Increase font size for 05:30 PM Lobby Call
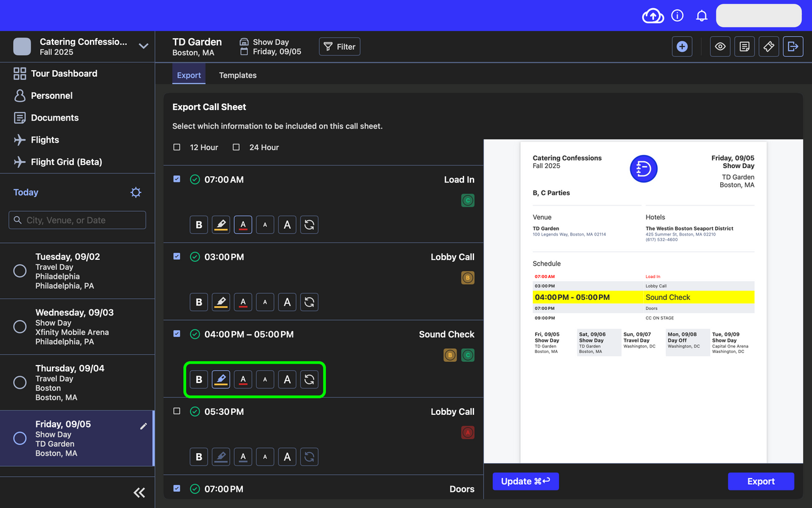The image size is (812, 508). tap(287, 457)
